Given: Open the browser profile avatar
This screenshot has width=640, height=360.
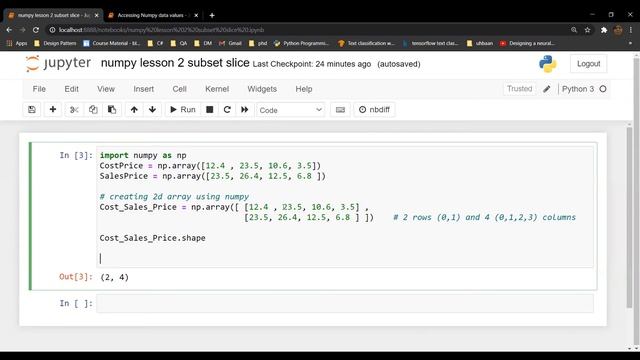Looking at the screenshot, I should tap(618, 30).
